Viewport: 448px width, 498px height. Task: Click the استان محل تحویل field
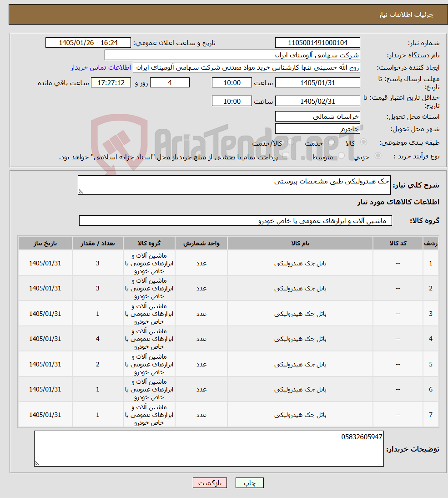click(317, 116)
